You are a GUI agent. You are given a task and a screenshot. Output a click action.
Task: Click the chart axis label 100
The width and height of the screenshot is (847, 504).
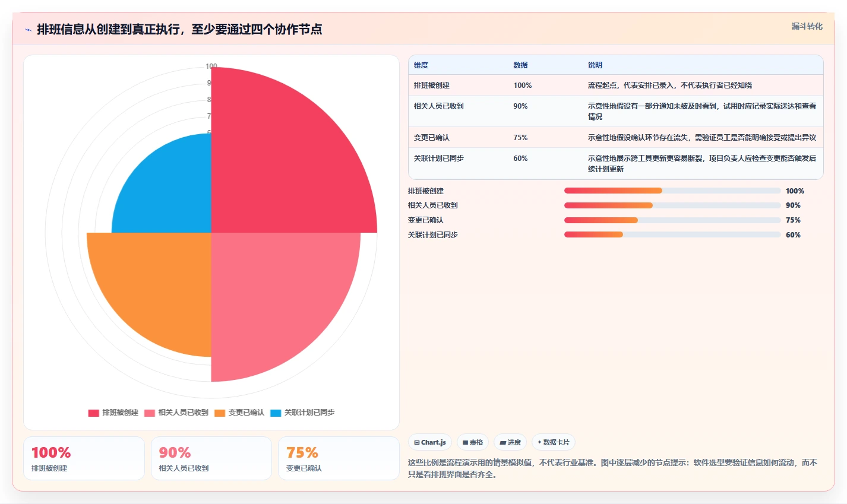coord(211,66)
